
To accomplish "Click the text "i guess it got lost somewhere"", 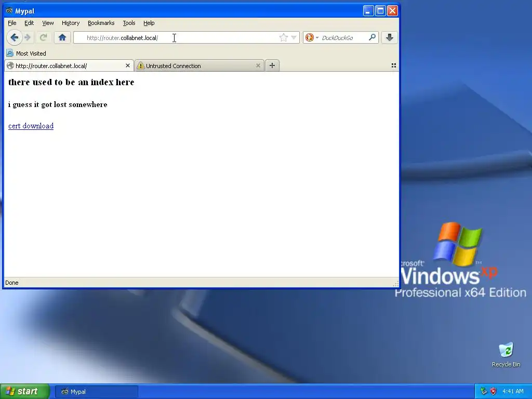I will point(58,104).
